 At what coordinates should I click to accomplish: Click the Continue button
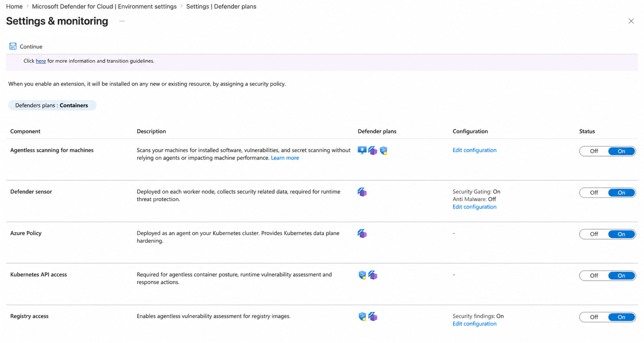point(26,46)
